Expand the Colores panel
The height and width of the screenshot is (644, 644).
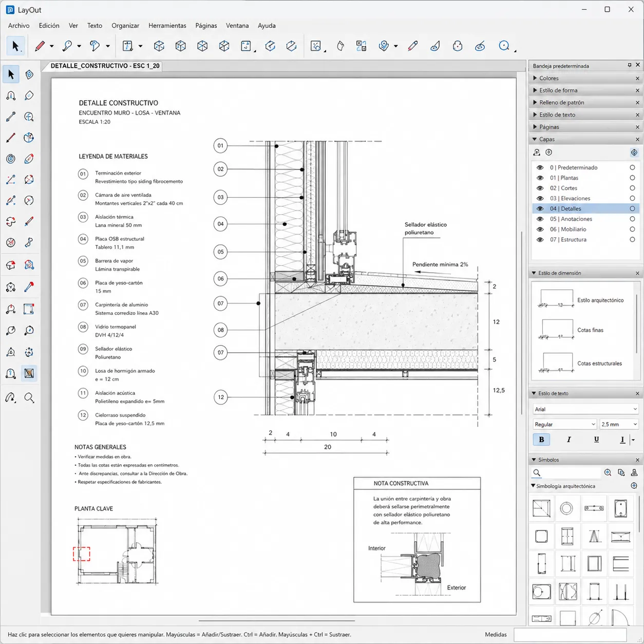point(535,78)
